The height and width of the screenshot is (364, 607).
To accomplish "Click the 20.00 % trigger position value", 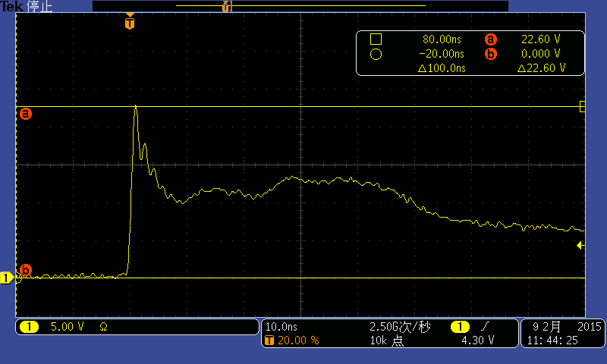I will click(298, 340).
